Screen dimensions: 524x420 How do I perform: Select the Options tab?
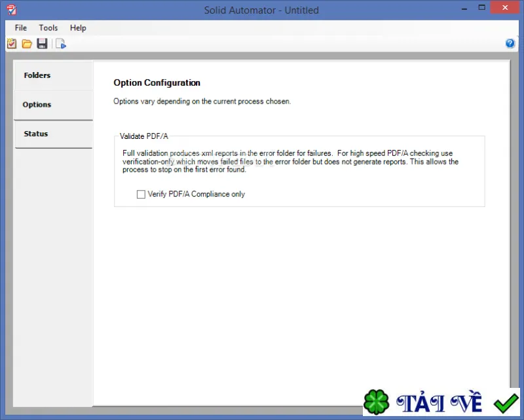click(x=54, y=105)
